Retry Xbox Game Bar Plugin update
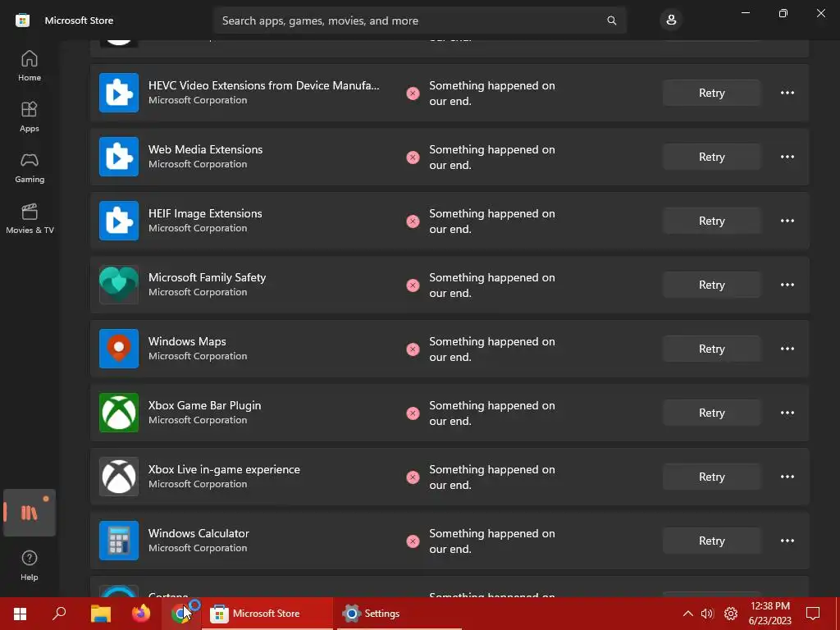This screenshot has height=630, width=840. point(711,413)
